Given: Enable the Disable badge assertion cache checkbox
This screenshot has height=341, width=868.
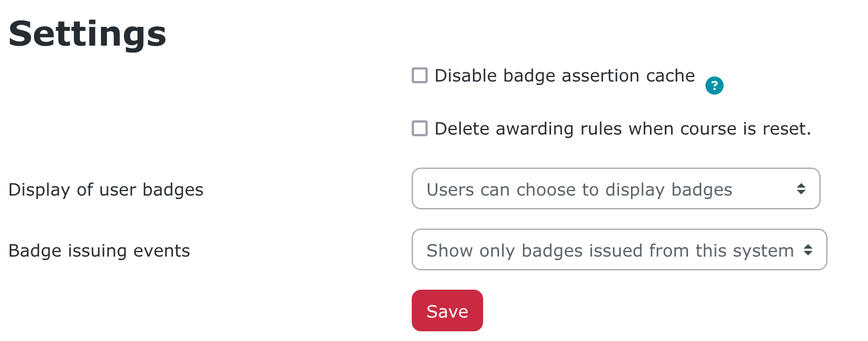Looking at the screenshot, I should 420,75.
